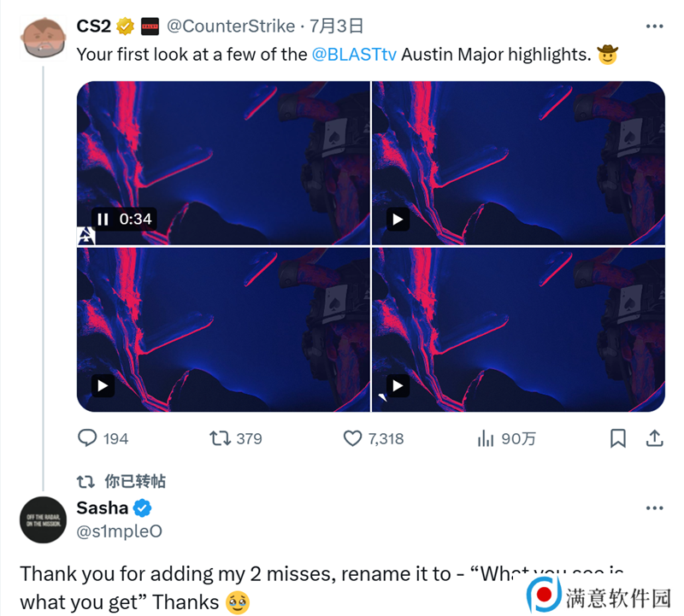Open the @s1mpleO profile handle
Viewport: 684px width, 616px height.
tap(119, 531)
